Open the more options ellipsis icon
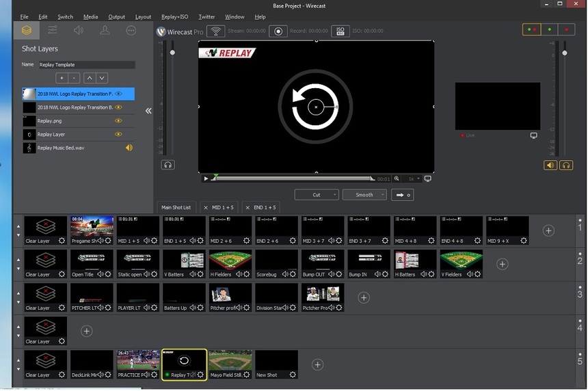The image size is (588, 391). click(131, 30)
